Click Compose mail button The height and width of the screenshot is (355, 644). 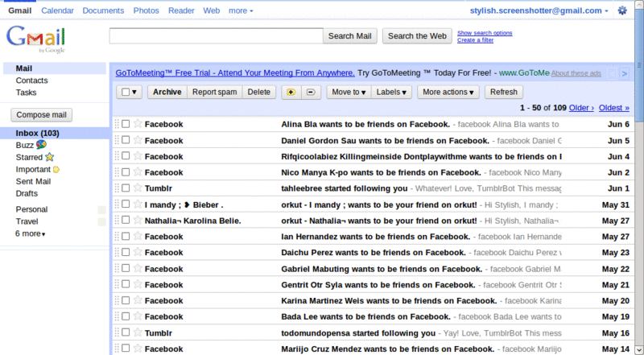click(42, 114)
